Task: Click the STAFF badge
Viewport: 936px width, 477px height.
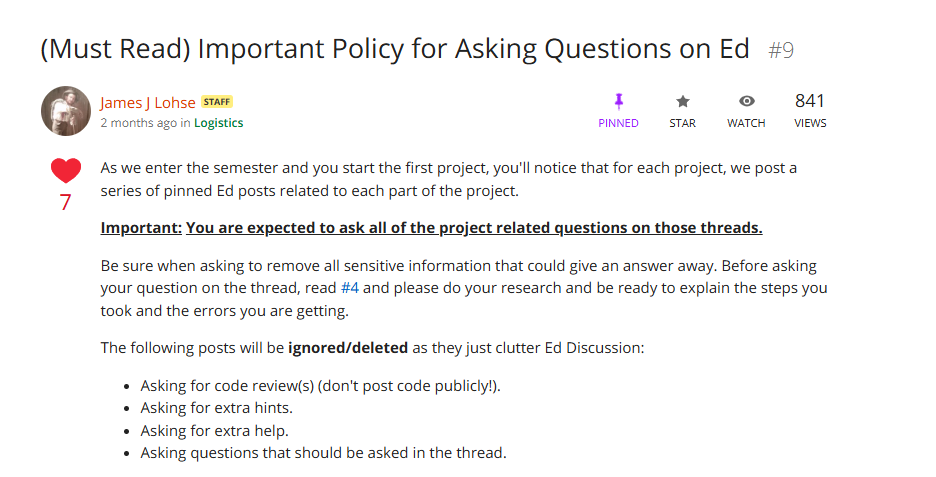Action: [x=217, y=102]
